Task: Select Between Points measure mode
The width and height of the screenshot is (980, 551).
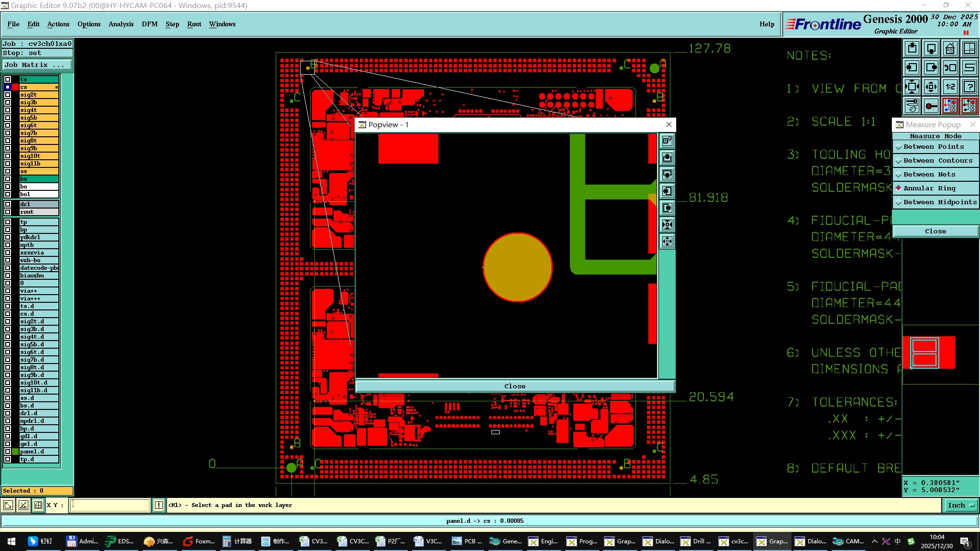Action: [x=934, y=147]
